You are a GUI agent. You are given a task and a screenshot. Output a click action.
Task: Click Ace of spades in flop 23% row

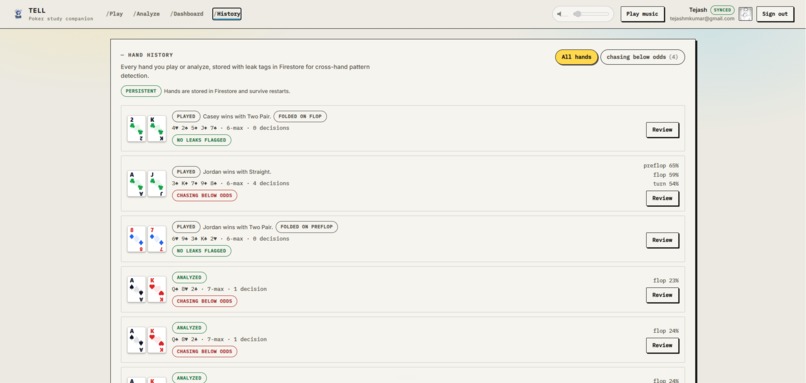tap(137, 289)
